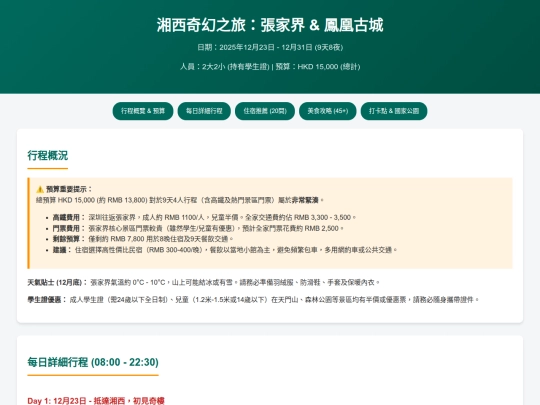Open the 打卡點 & 國家公園 tab
The height and width of the screenshot is (405, 540).
[394, 111]
